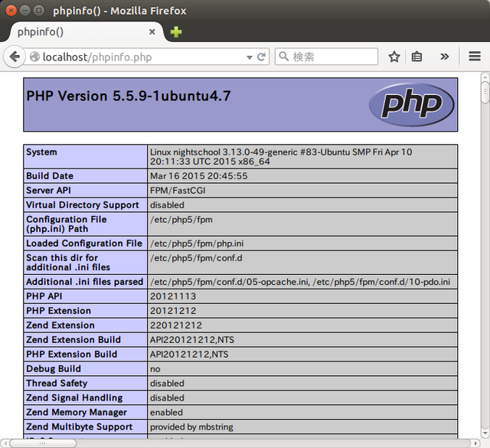This screenshot has width=490, height=448.
Task: Click the Zend Extension Build label
Action: [73, 340]
